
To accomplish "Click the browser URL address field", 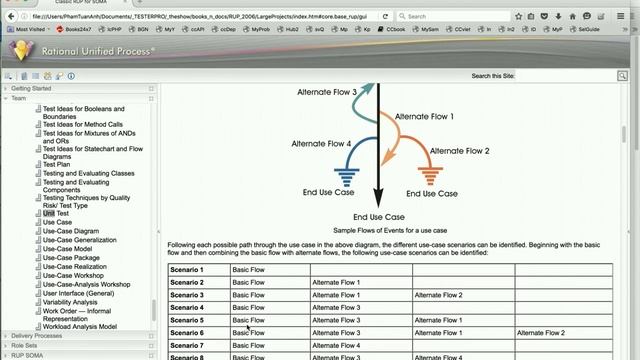I will [x=199, y=16].
